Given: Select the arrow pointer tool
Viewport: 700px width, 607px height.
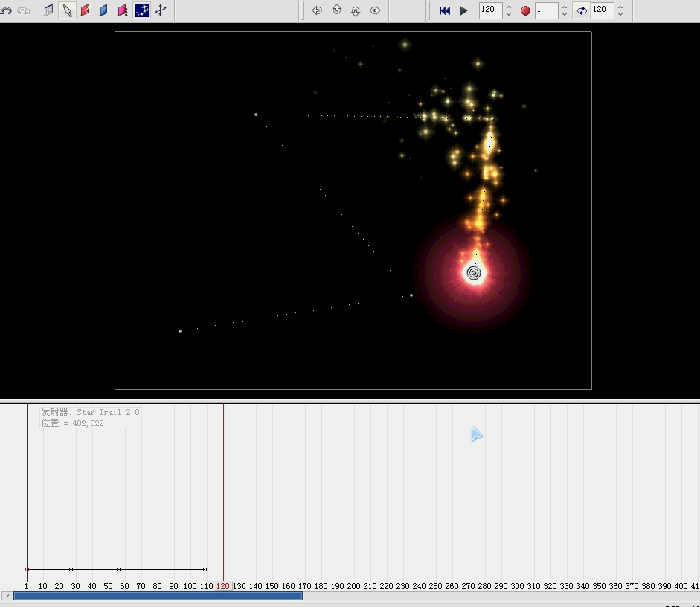Looking at the screenshot, I should coord(67,10).
